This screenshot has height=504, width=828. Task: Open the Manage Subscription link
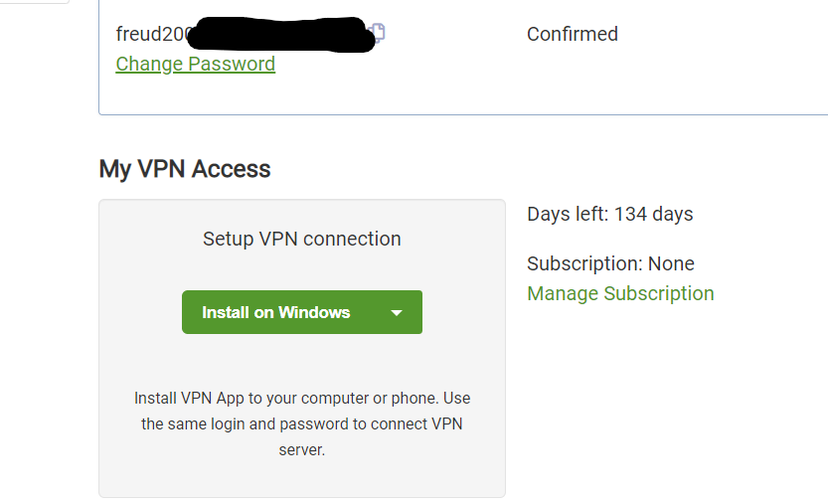point(620,293)
